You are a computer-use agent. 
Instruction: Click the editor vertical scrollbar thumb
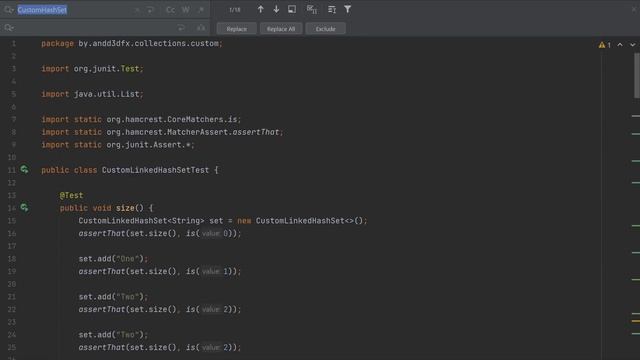[637, 76]
